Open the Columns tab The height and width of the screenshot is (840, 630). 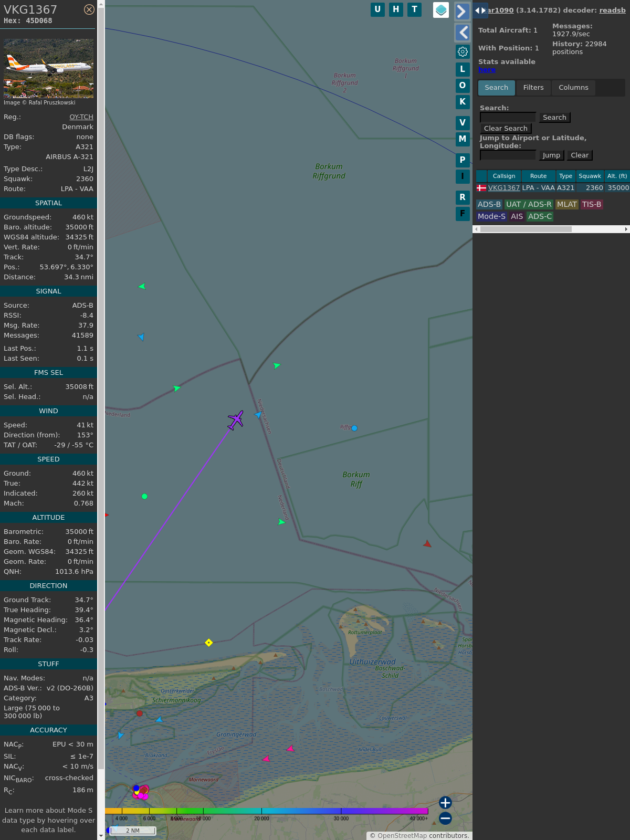tap(573, 88)
